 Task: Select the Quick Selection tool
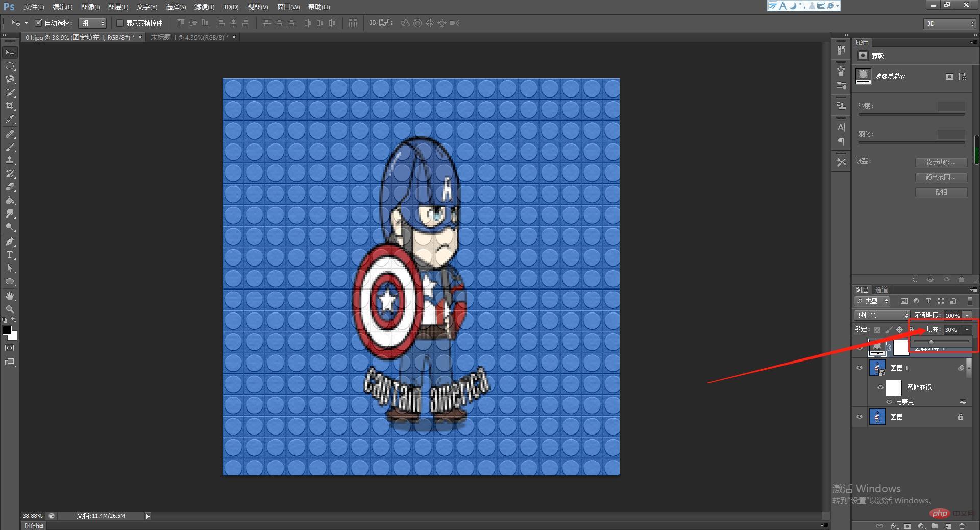pos(10,92)
